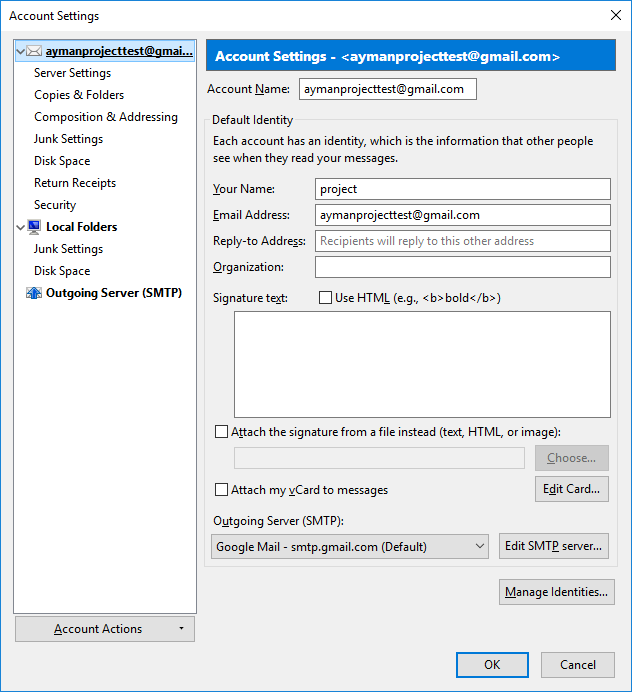632x692 pixels.
Task: Open Composition & Addressing settings
Action: (106, 117)
